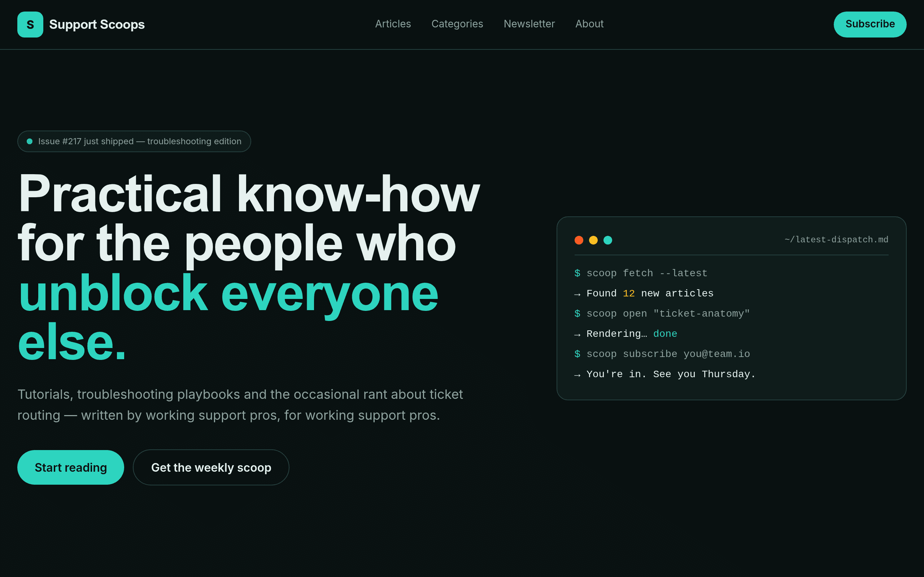Click the Support Scoops brand name
This screenshot has height=577, width=924.
point(97,25)
